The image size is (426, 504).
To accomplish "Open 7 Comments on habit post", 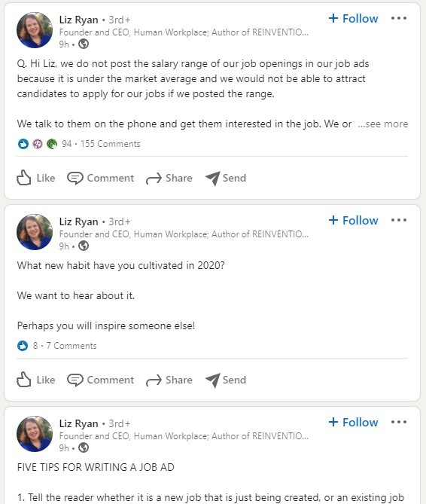I will 72,346.
